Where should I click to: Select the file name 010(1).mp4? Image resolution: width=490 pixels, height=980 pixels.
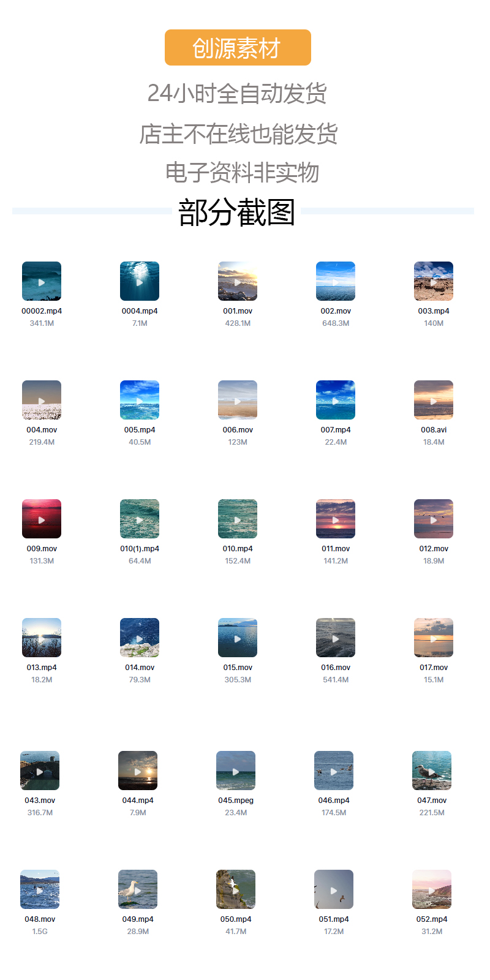(140, 549)
